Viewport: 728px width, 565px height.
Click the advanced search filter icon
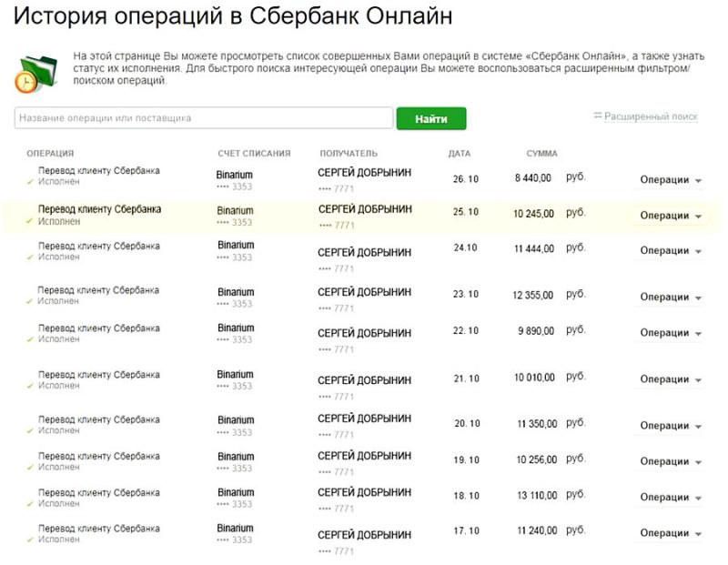(x=598, y=116)
